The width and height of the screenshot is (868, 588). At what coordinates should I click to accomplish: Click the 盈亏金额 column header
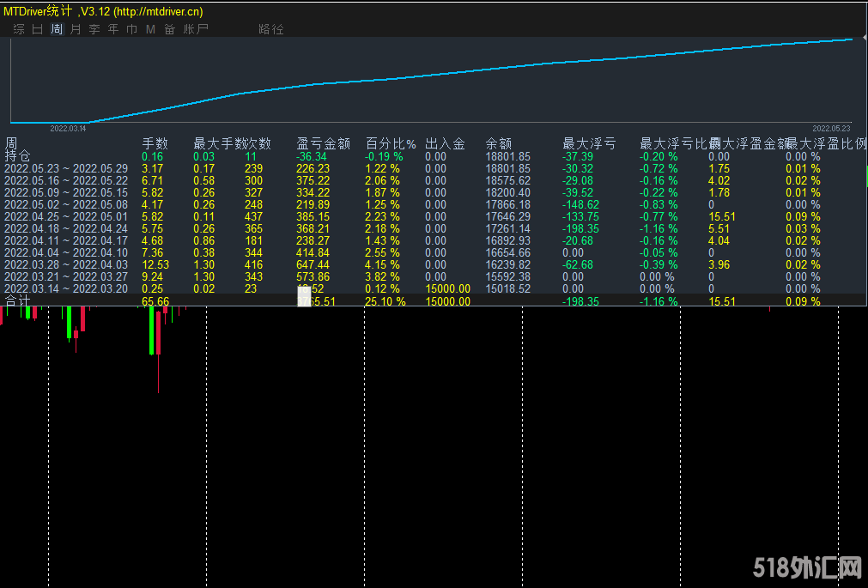(324, 144)
